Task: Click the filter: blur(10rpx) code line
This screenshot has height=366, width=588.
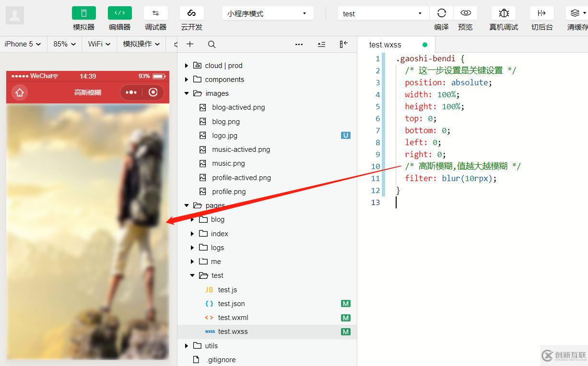Action: pyautogui.click(x=451, y=178)
